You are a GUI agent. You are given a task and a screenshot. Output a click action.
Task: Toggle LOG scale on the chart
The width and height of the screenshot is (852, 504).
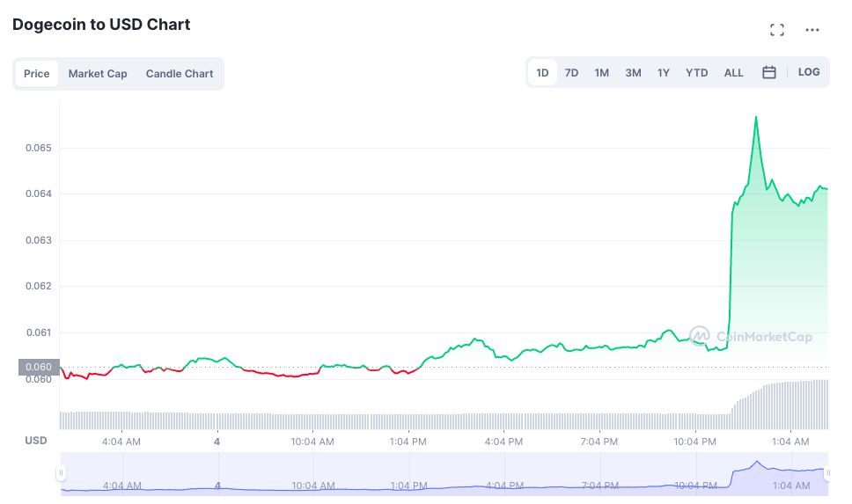809,72
